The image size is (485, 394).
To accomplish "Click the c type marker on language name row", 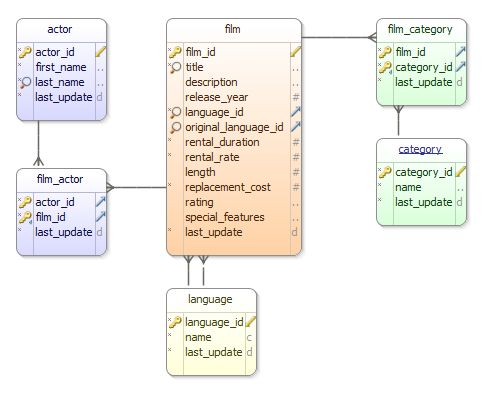I will pos(249,338).
